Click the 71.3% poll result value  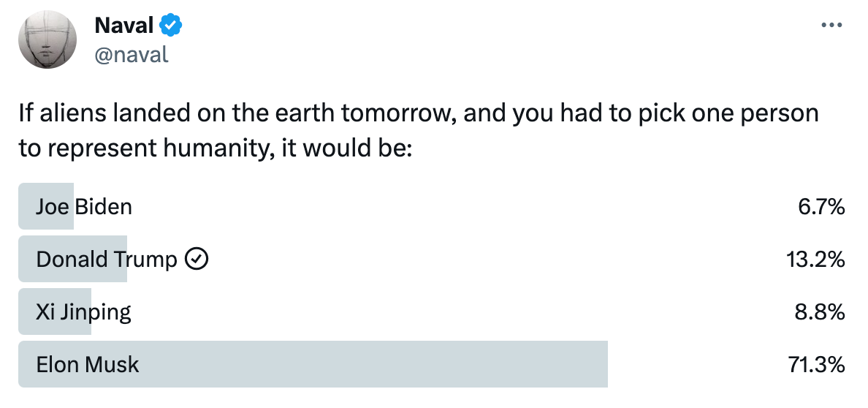pos(817,364)
